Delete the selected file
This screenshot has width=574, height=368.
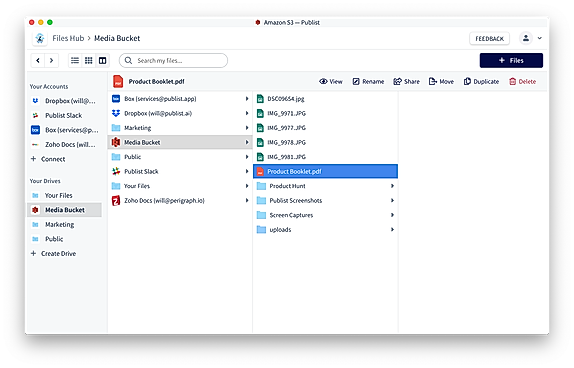(x=522, y=81)
